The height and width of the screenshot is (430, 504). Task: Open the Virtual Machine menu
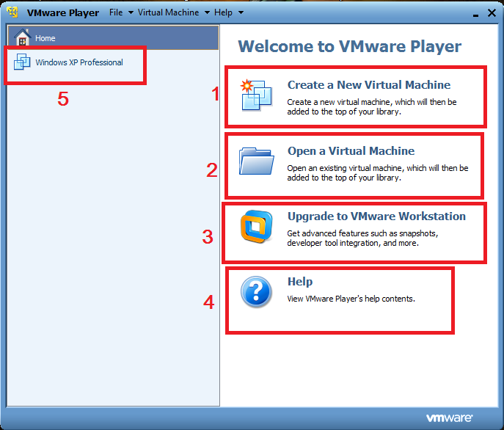[168, 12]
